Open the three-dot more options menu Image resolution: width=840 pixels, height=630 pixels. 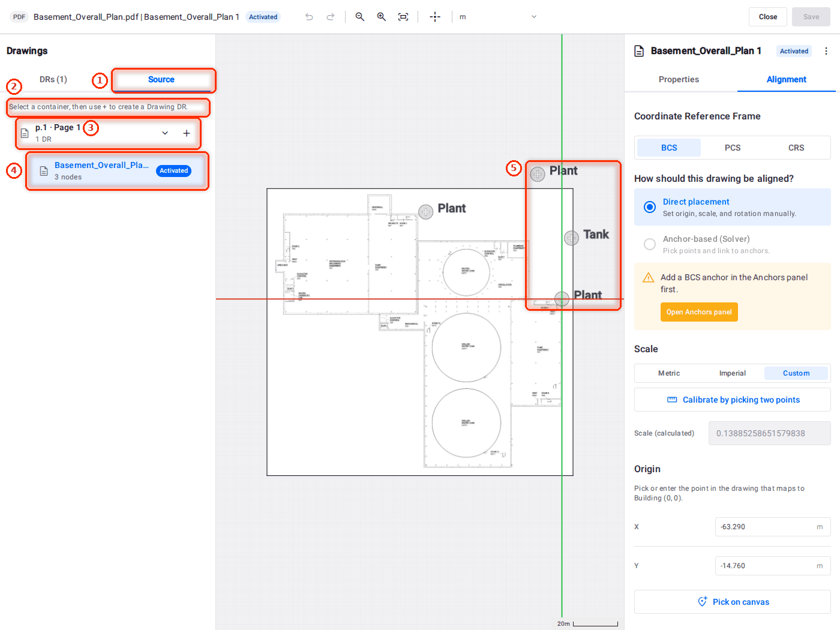(x=826, y=51)
